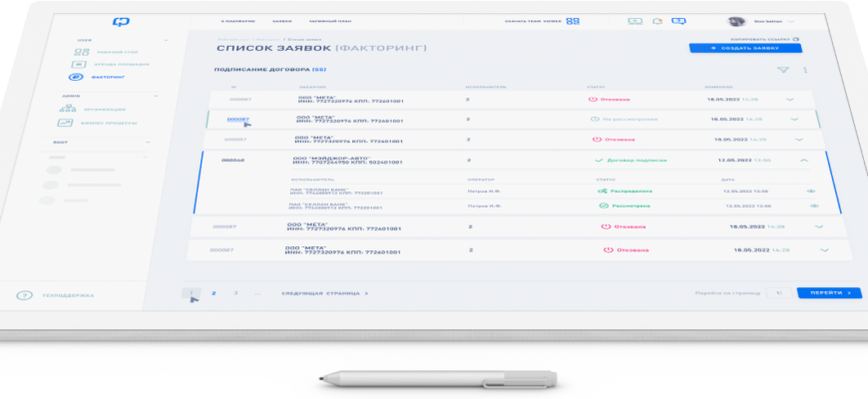Click Скачать Team Viewer link
Image resolution: width=868 pixels, height=399 pixels.
pos(533,22)
